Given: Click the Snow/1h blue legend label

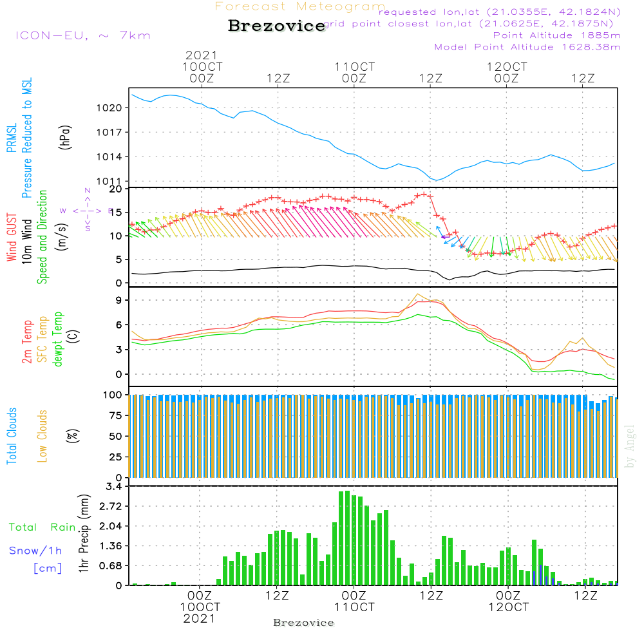Looking at the screenshot, I should [x=35, y=551].
